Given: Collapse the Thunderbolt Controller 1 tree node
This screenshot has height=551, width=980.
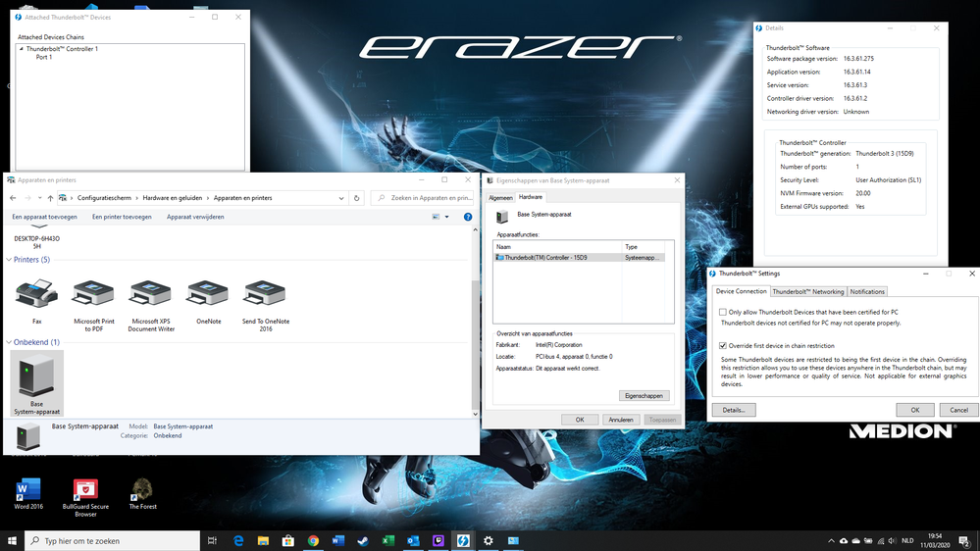Looking at the screenshot, I should pos(22,48).
